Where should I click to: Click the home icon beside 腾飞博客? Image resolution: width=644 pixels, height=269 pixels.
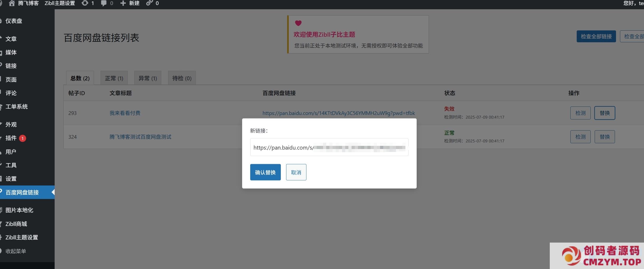coord(12,3)
